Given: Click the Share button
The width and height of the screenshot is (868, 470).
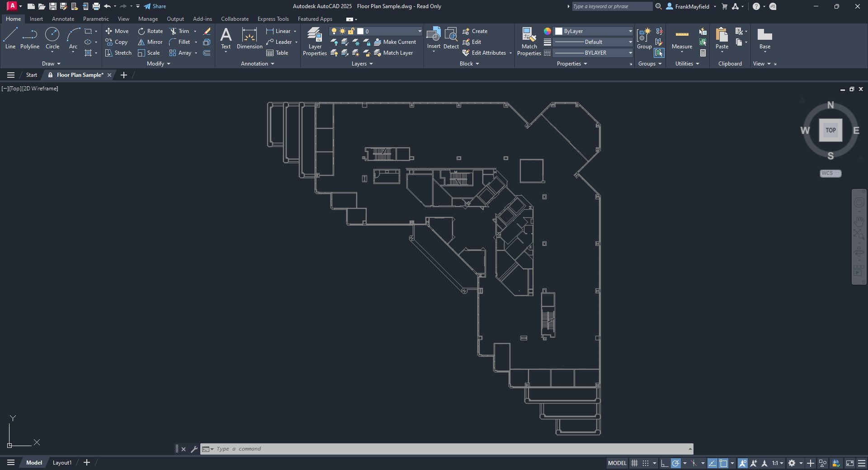Looking at the screenshot, I should pos(155,6).
